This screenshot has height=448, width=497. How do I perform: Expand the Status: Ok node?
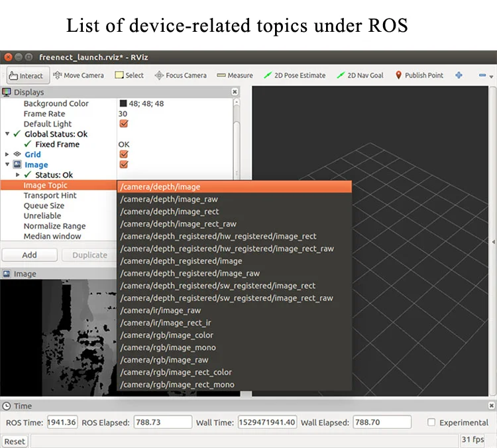coord(18,175)
